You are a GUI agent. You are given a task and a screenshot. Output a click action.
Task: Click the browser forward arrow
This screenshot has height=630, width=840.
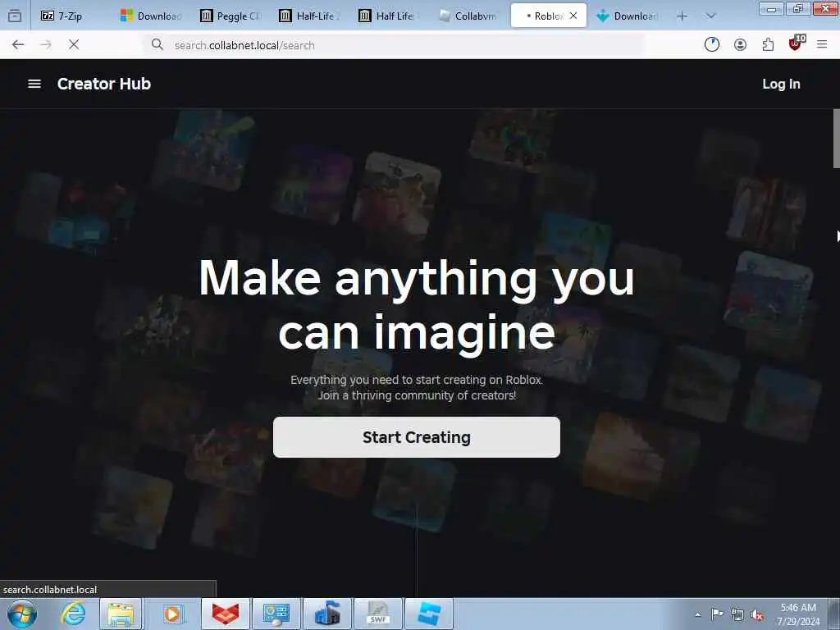pyautogui.click(x=46, y=45)
